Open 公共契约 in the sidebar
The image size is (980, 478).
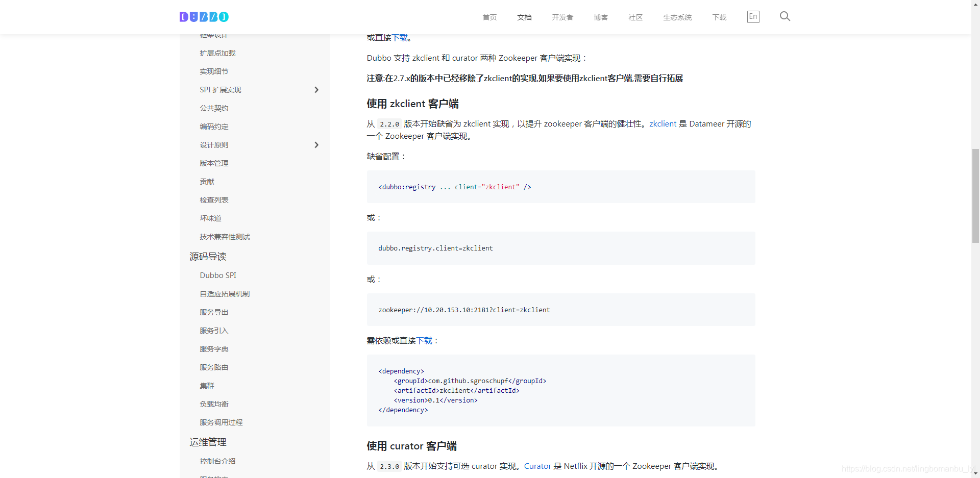(214, 108)
